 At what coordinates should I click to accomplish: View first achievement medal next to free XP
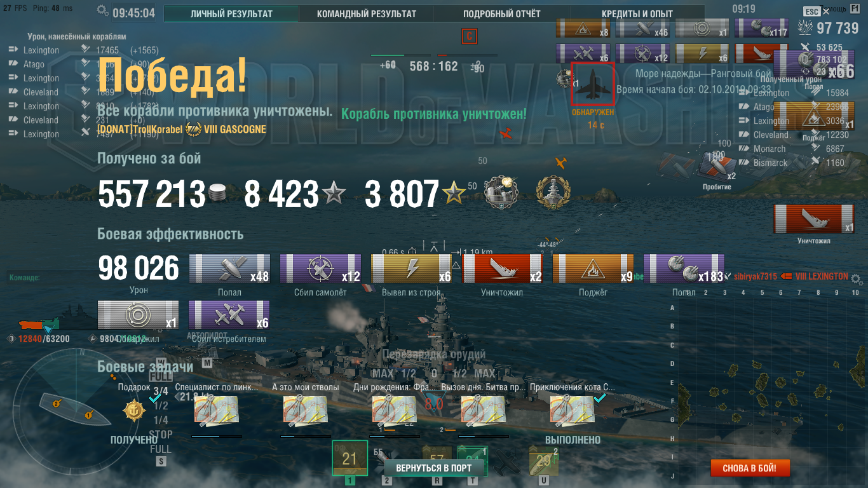tap(501, 192)
